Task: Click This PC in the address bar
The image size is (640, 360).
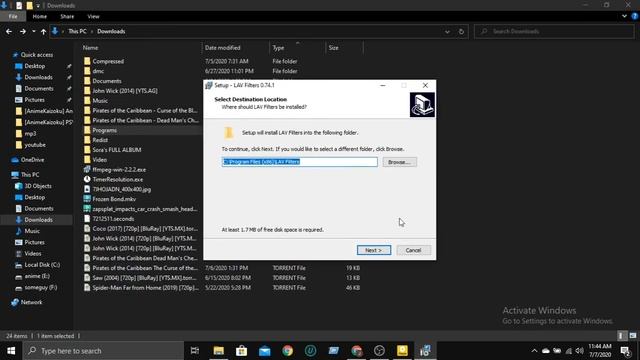Action: point(77,31)
